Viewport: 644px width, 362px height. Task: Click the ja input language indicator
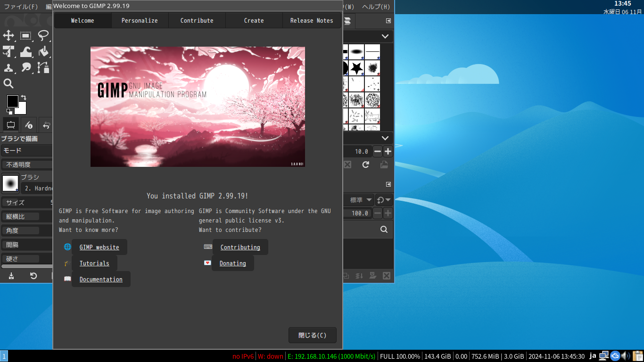tap(593, 356)
